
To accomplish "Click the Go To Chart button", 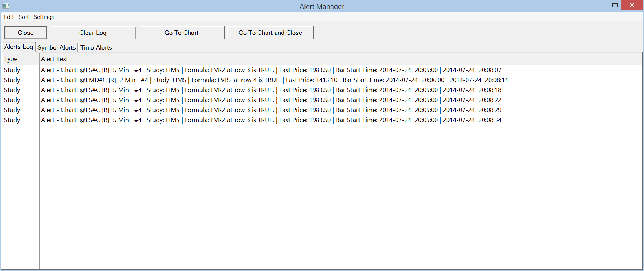I will [181, 33].
